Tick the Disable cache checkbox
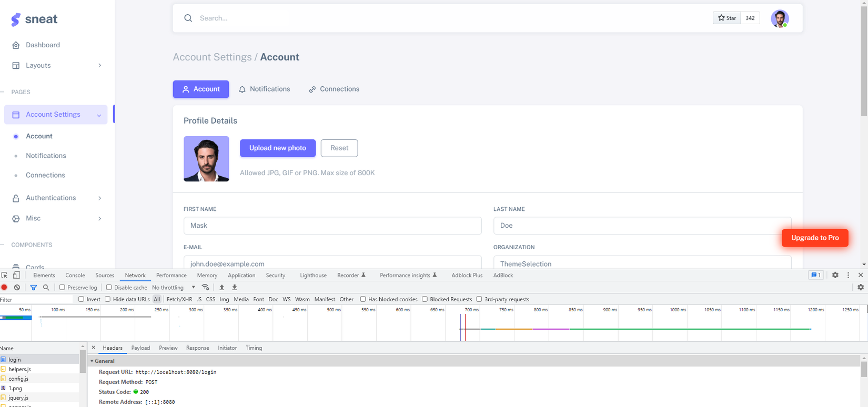This screenshot has width=868, height=407. tap(109, 288)
